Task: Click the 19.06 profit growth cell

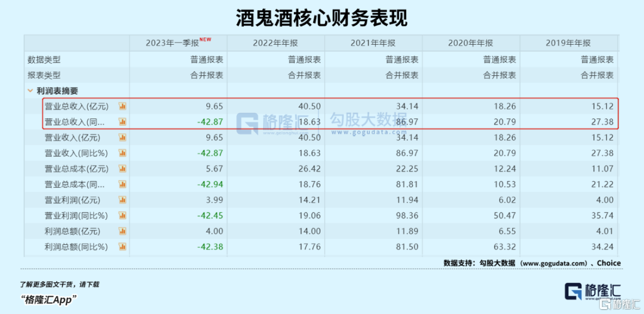Action: tap(310, 216)
